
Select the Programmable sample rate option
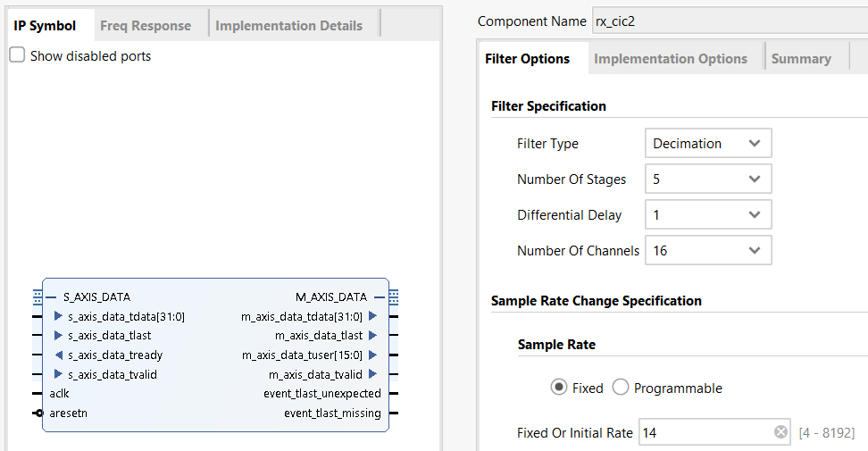click(621, 388)
